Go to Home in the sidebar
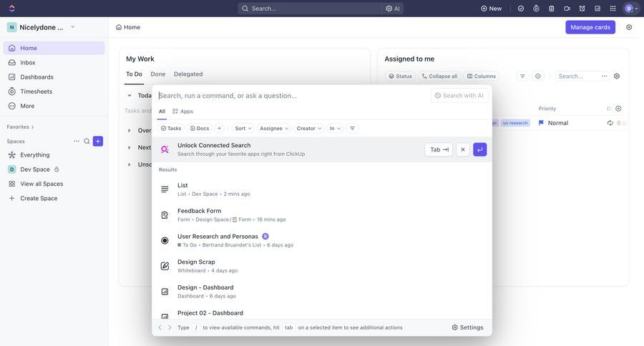The image size is (644, 346). click(54, 48)
